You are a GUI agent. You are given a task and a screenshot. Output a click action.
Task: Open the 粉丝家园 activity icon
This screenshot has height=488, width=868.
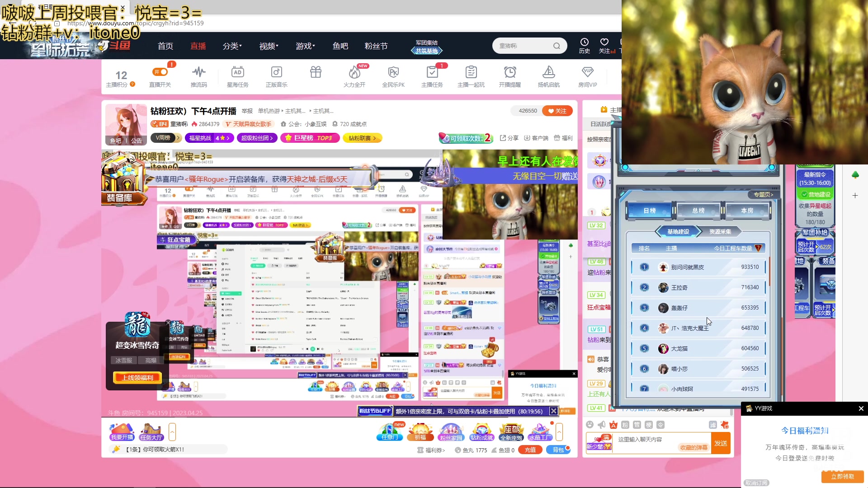pos(451,432)
